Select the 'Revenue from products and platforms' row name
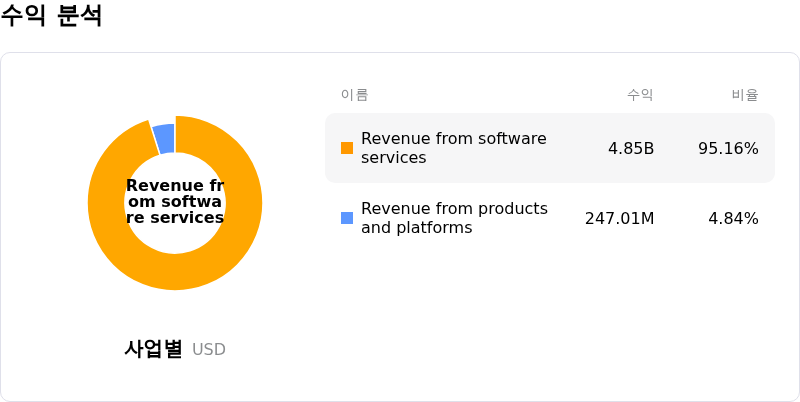Viewport: 800px width, 402px height. [x=454, y=218]
